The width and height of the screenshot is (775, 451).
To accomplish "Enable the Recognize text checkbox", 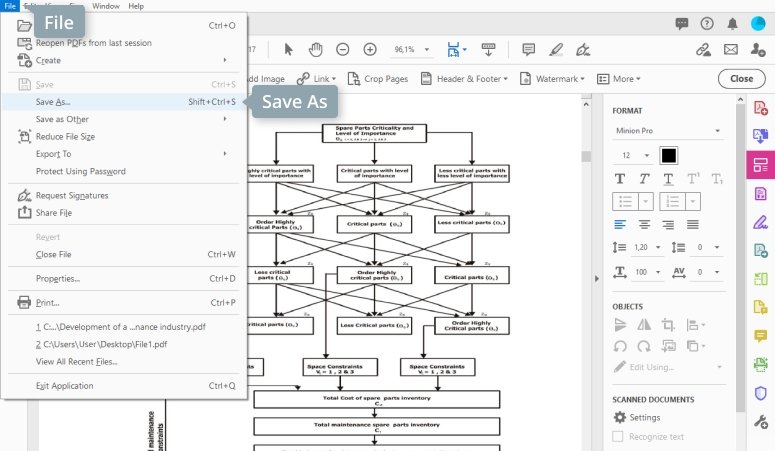I will [618, 436].
